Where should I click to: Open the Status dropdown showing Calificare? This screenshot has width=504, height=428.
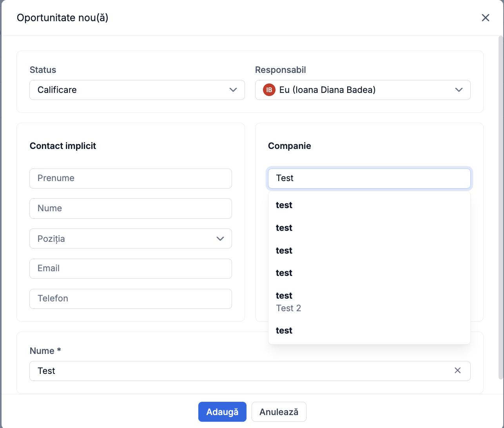pos(137,90)
